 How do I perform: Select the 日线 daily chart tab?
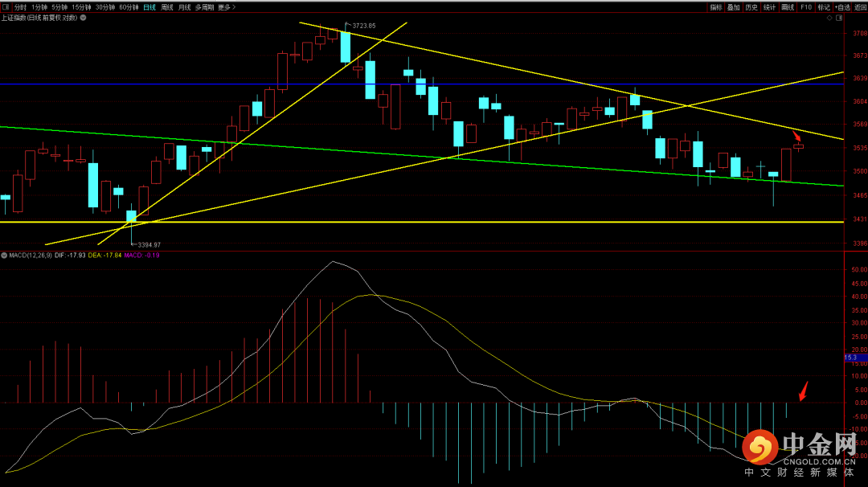coord(149,7)
